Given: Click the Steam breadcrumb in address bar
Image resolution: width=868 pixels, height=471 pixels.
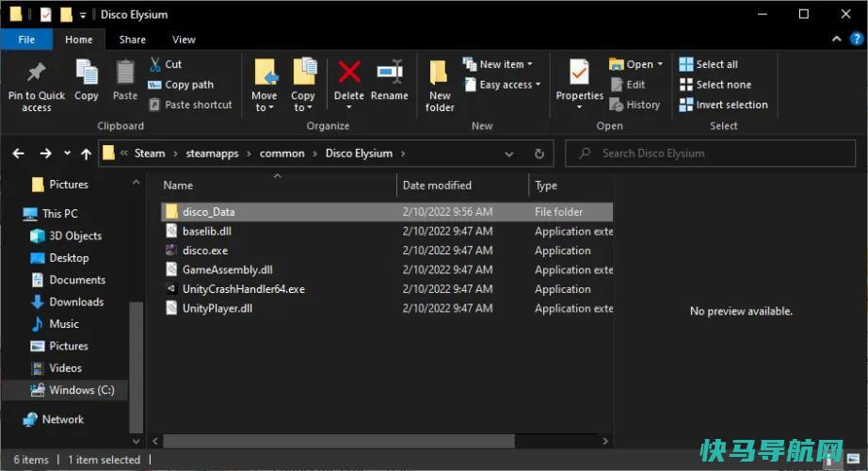Looking at the screenshot, I should point(150,154).
